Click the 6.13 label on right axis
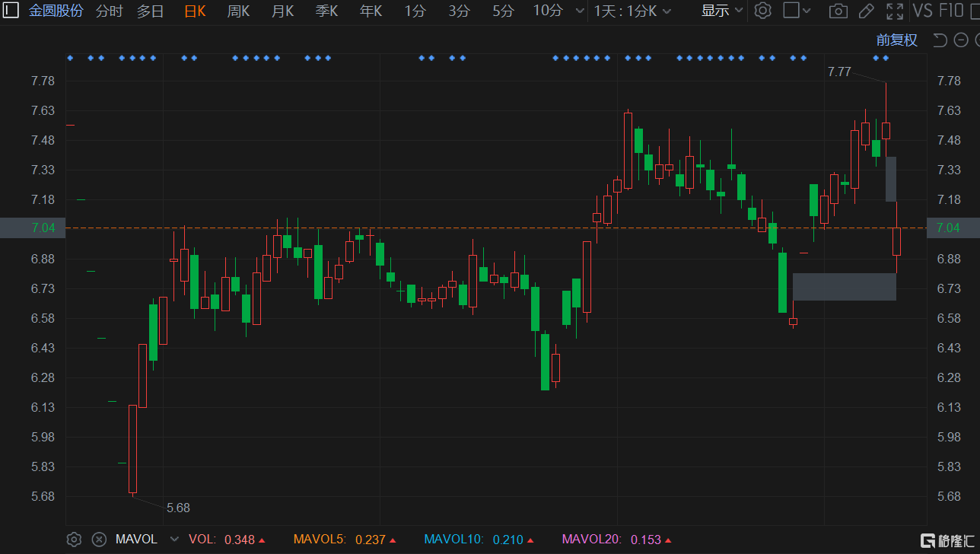 pyautogui.click(x=949, y=407)
